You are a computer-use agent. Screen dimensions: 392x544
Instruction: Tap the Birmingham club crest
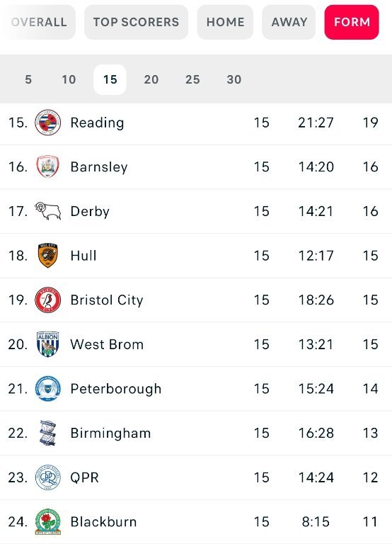click(x=48, y=433)
